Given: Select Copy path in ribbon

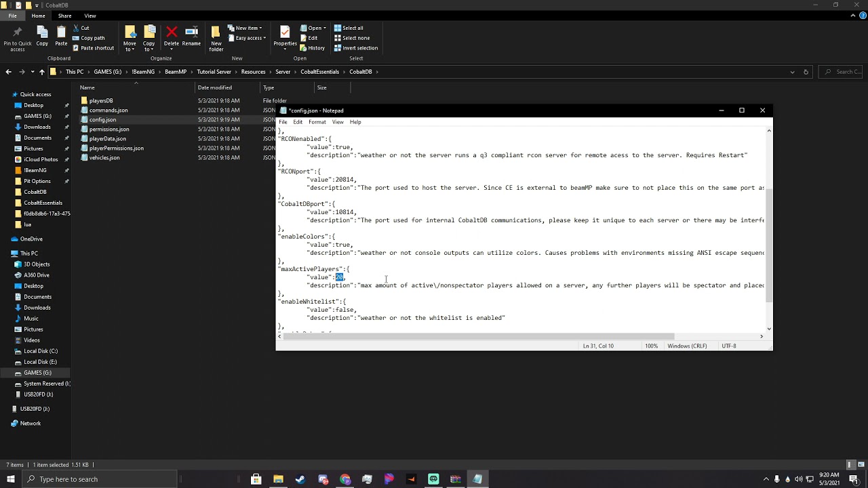Looking at the screenshot, I should coord(88,38).
